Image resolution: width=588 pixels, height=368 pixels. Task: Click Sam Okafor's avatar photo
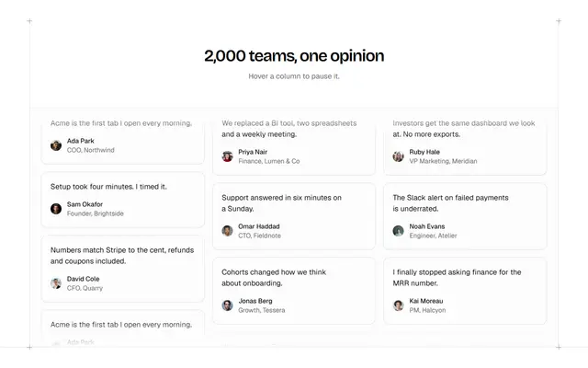tap(56, 209)
